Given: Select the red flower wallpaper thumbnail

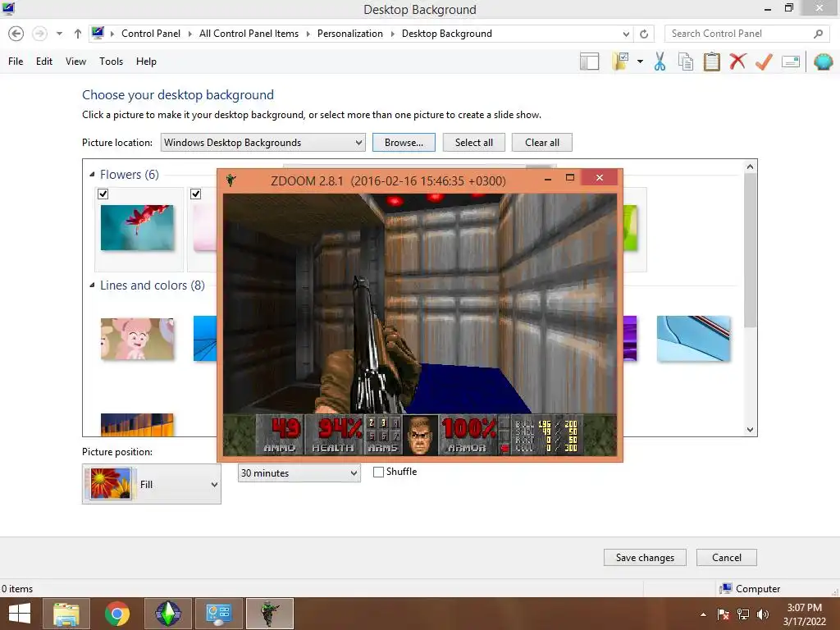Looking at the screenshot, I should click(137, 228).
